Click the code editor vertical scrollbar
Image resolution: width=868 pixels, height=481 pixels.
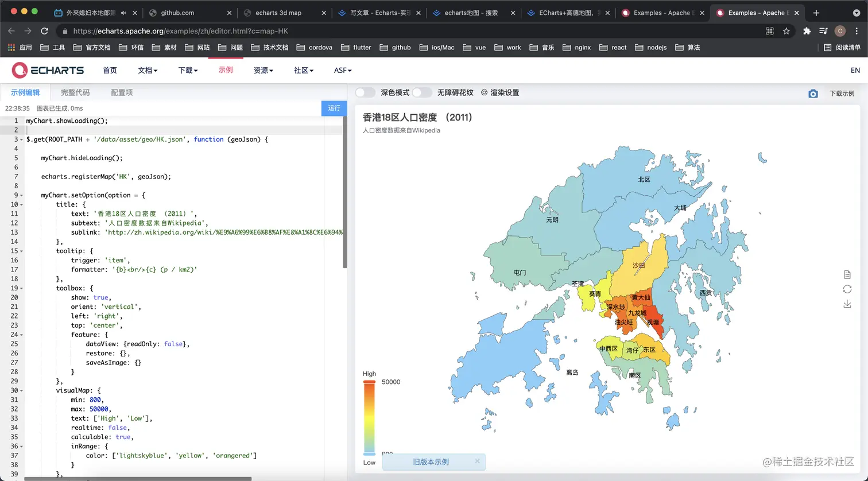point(345,192)
